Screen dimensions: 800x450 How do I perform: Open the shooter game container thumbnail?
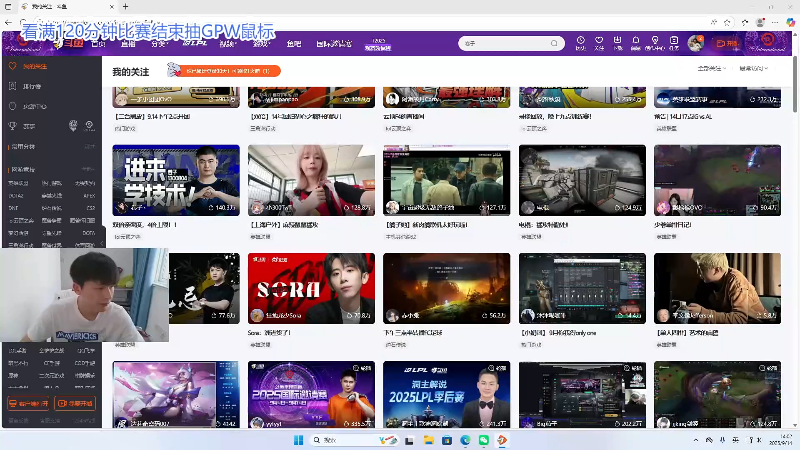[x=582, y=180]
